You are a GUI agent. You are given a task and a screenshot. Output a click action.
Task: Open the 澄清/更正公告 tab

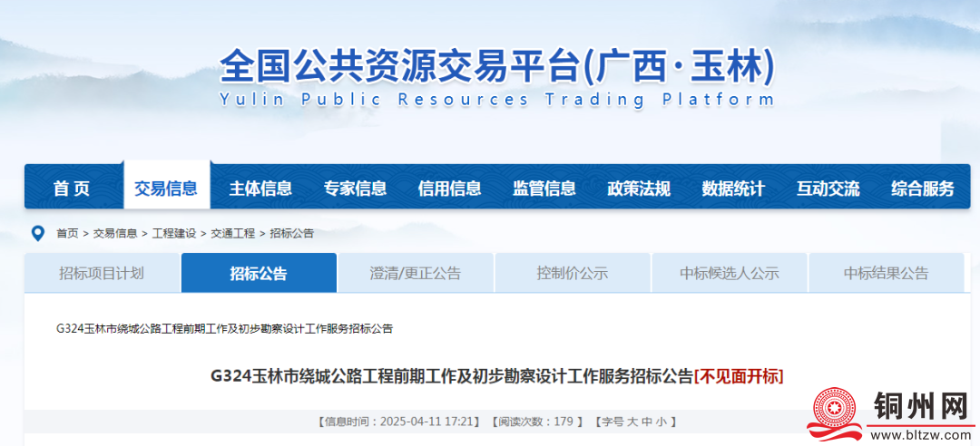416,273
